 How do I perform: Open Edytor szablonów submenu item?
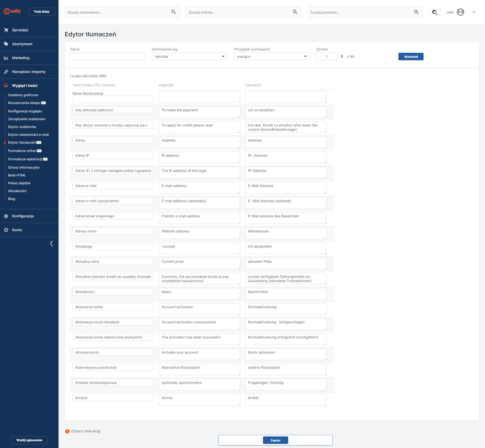pyautogui.click(x=22, y=127)
